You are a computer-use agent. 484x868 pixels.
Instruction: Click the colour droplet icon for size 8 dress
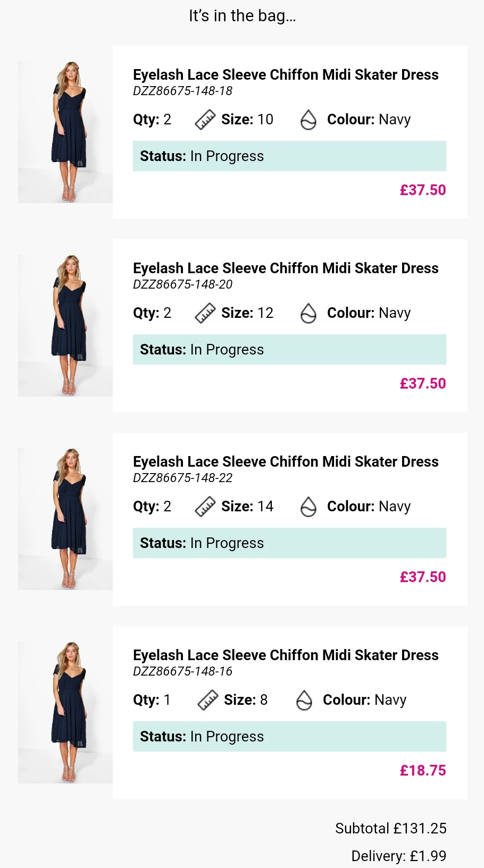pyautogui.click(x=304, y=700)
